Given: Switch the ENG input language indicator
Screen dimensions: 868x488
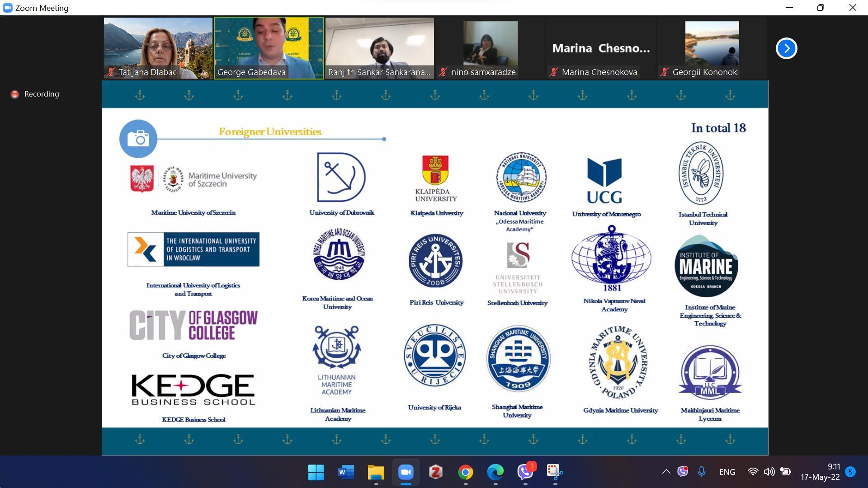Looking at the screenshot, I should tap(727, 472).
